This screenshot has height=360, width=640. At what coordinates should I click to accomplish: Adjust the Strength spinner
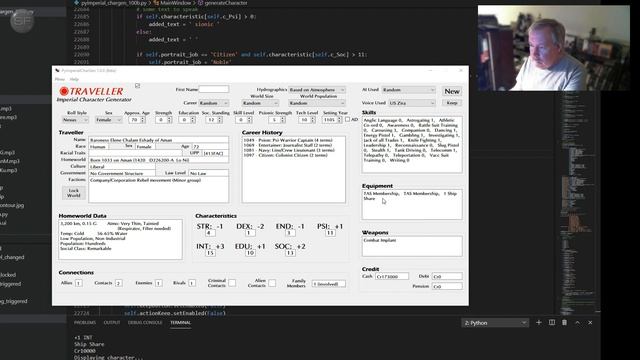tap(164, 120)
